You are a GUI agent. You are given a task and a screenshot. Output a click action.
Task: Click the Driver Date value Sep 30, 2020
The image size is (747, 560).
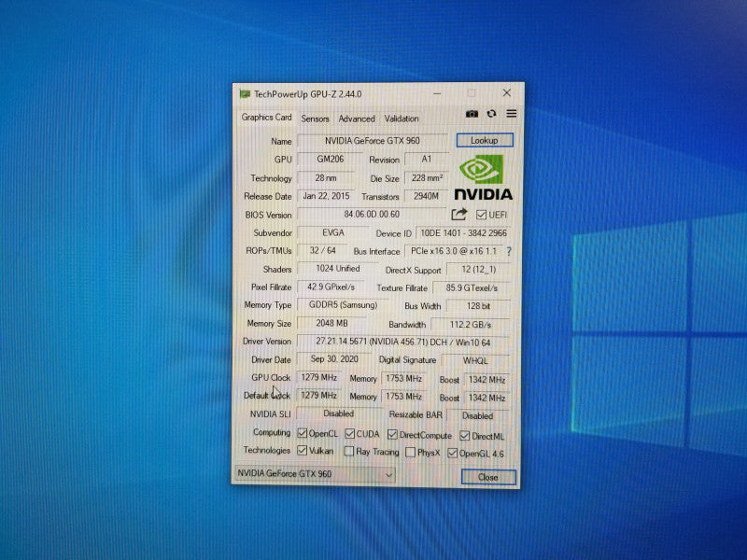pos(334,359)
